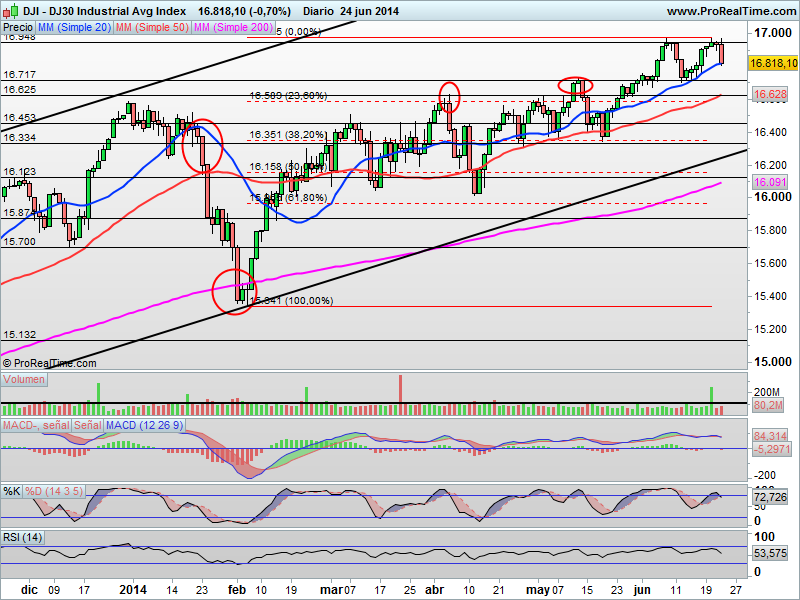Open the www.ProRealTime.com link
The height and width of the screenshot is (600, 800).
pyautogui.click(x=733, y=11)
